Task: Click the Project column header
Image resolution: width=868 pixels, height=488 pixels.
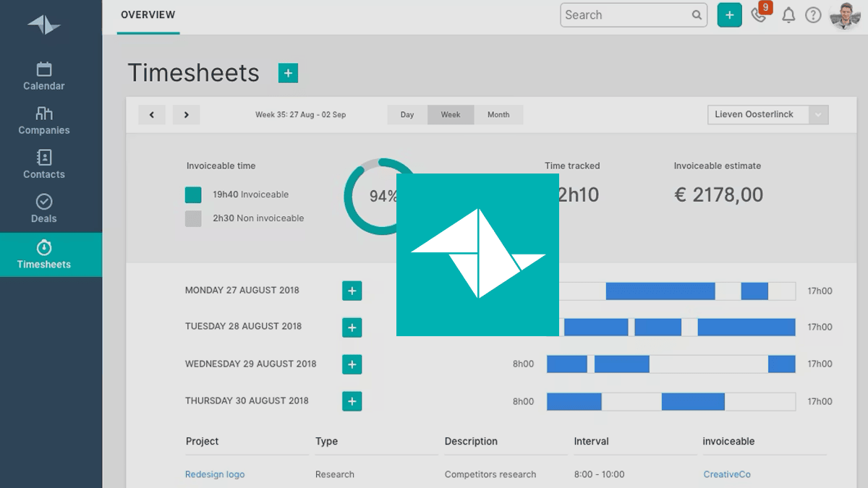Action: click(203, 441)
